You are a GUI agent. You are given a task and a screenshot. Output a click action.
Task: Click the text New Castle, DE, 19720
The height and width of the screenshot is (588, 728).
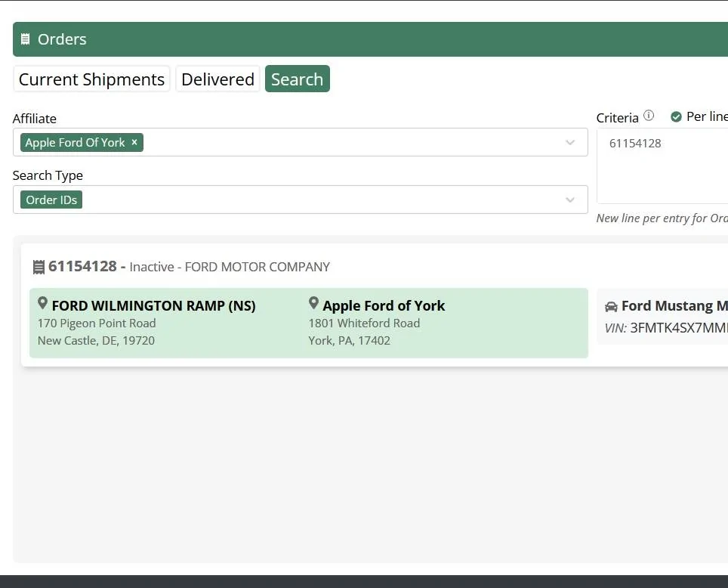96,341
